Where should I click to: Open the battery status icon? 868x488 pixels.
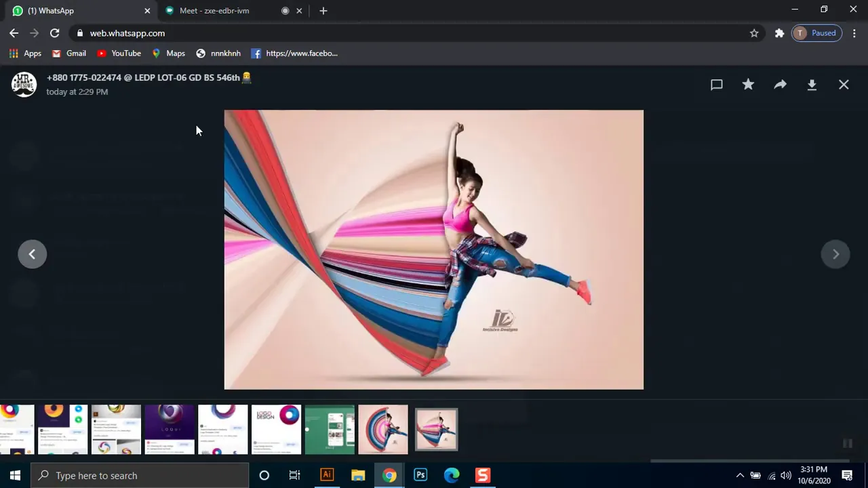tap(755, 475)
